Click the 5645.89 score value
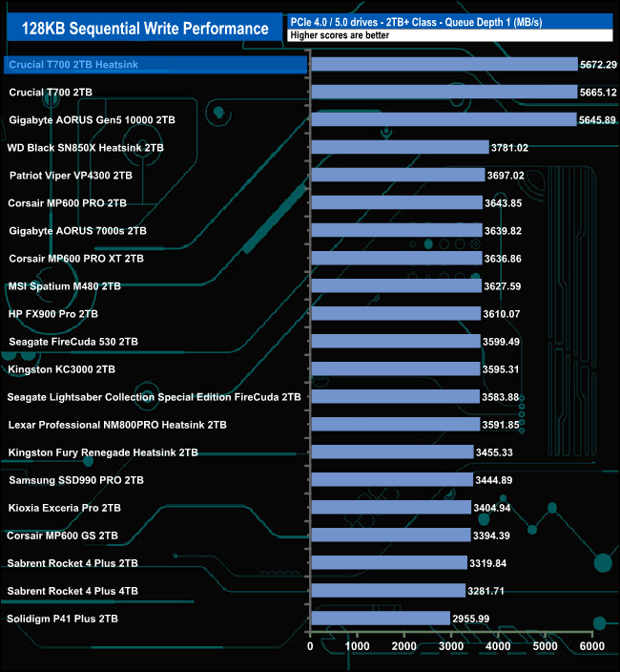 tap(597, 120)
